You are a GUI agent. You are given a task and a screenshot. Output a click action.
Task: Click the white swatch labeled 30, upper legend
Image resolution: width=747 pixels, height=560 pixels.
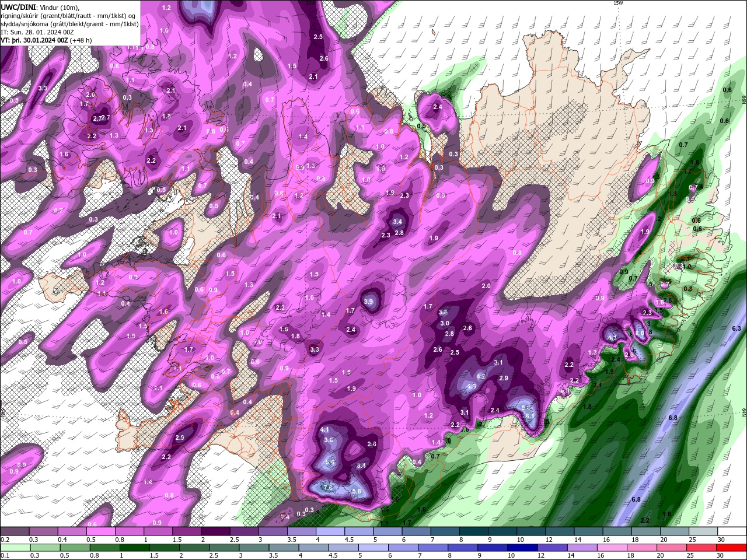tap(732, 531)
